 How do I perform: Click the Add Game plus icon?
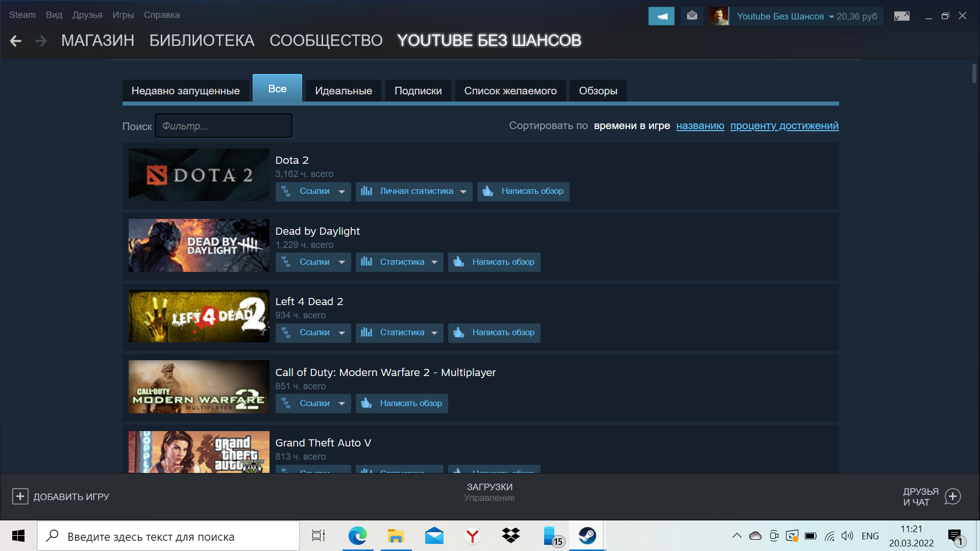20,496
